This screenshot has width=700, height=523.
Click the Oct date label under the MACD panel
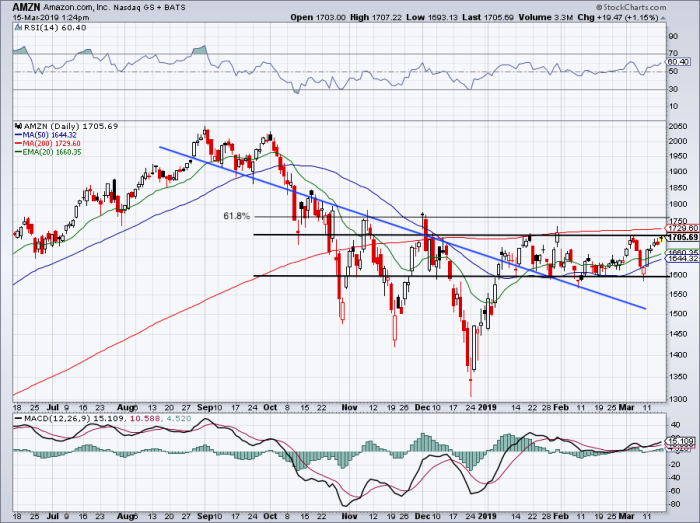pos(270,517)
